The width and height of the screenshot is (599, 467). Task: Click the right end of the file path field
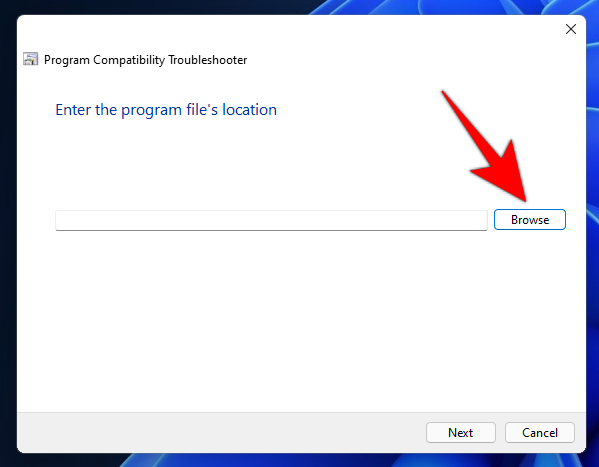[478, 220]
